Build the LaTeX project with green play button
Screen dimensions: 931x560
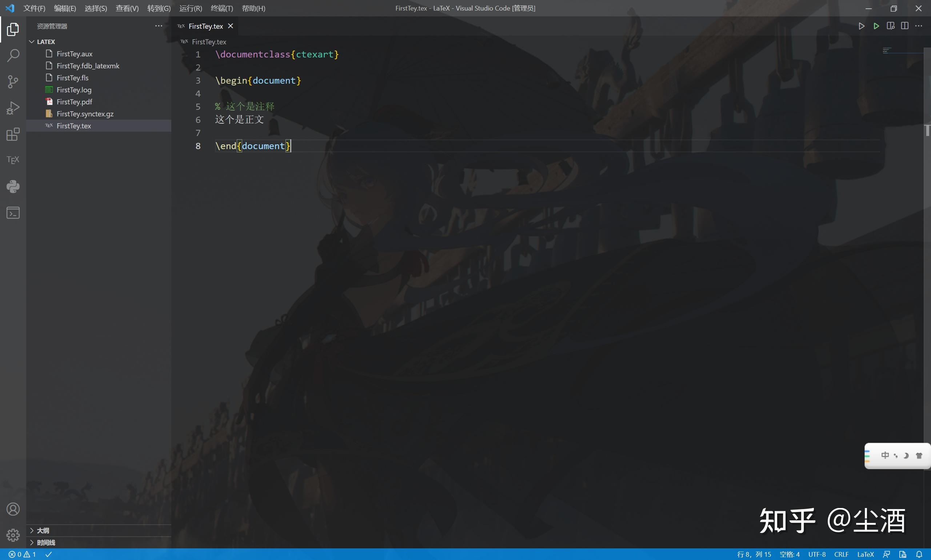[876, 26]
